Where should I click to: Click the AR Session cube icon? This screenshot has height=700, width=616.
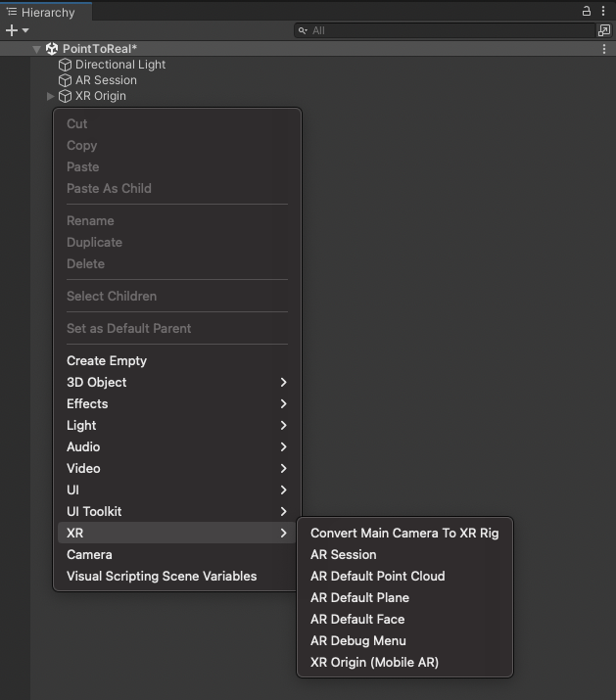pos(66,80)
